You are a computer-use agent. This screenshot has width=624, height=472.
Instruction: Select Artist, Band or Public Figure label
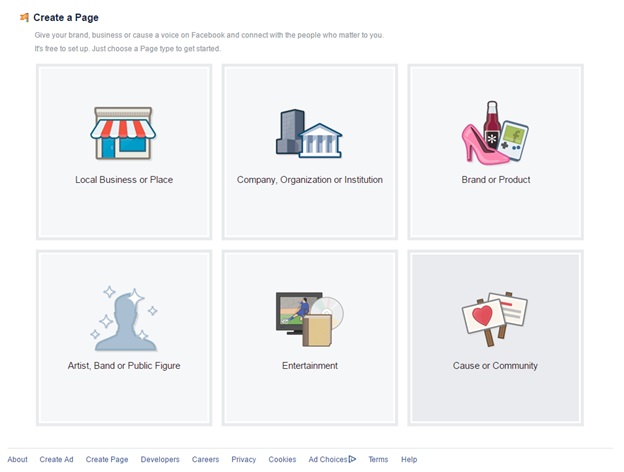[124, 366]
